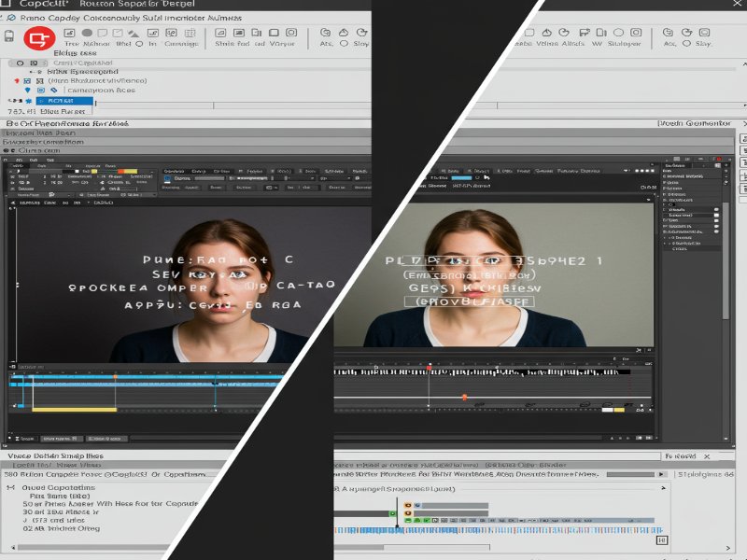Expand the tree row with the red marker
The width and height of the screenshot is (747, 560).
[x=17, y=81]
